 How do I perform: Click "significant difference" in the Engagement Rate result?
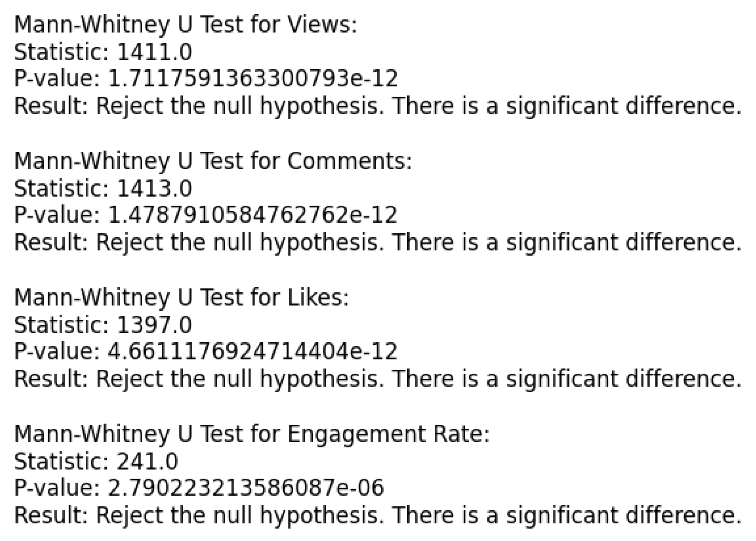pyautogui.click(x=623, y=515)
